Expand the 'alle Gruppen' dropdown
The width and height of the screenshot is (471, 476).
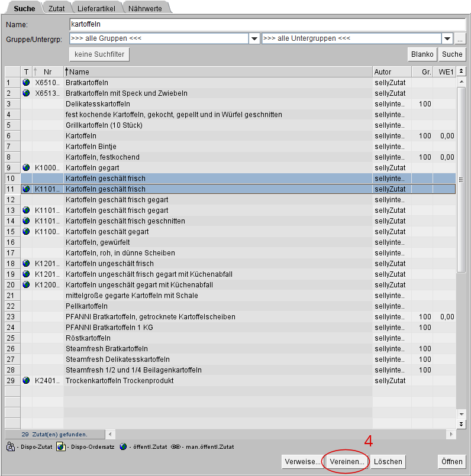click(x=254, y=39)
